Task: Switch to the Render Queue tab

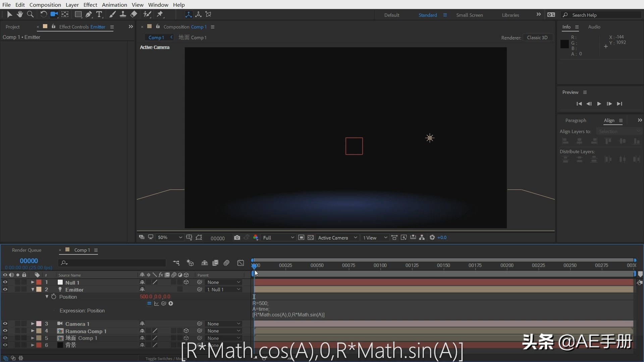Action: (x=26, y=250)
